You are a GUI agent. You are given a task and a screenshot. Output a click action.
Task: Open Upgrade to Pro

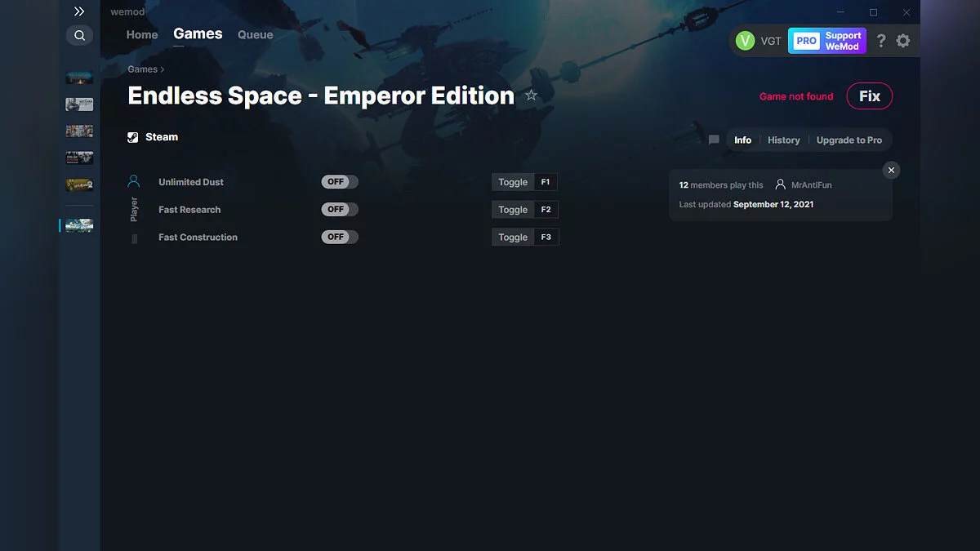(x=849, y=140)
